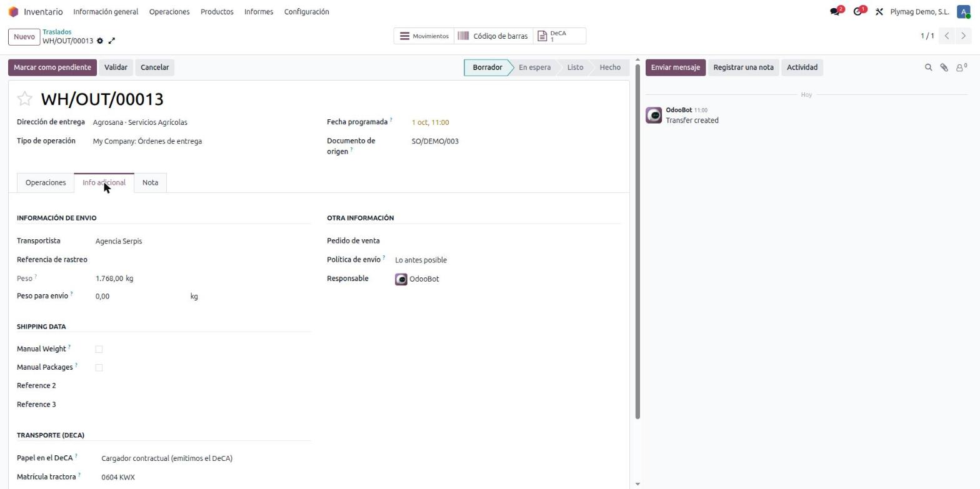Image resolution: width=980 pixels, height=489 pixels.
Task: Select the En espera status stage
Action: (534, 67)
